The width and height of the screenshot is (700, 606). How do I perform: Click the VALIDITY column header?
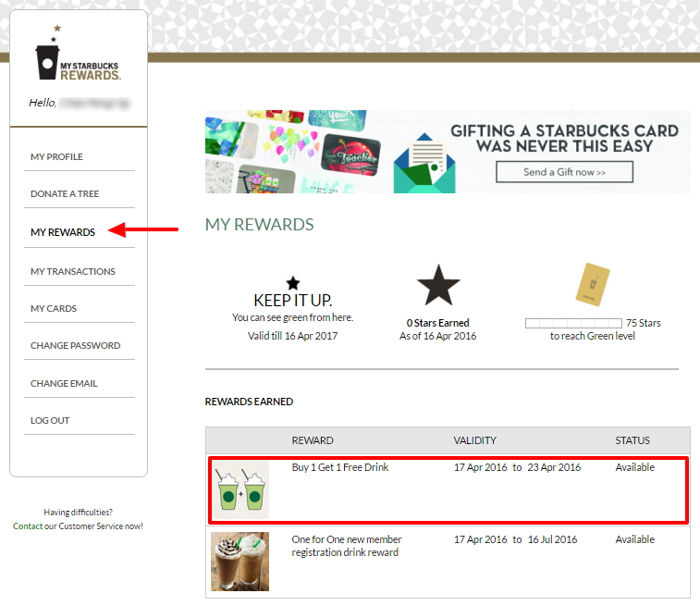click(x=475, y=440)
